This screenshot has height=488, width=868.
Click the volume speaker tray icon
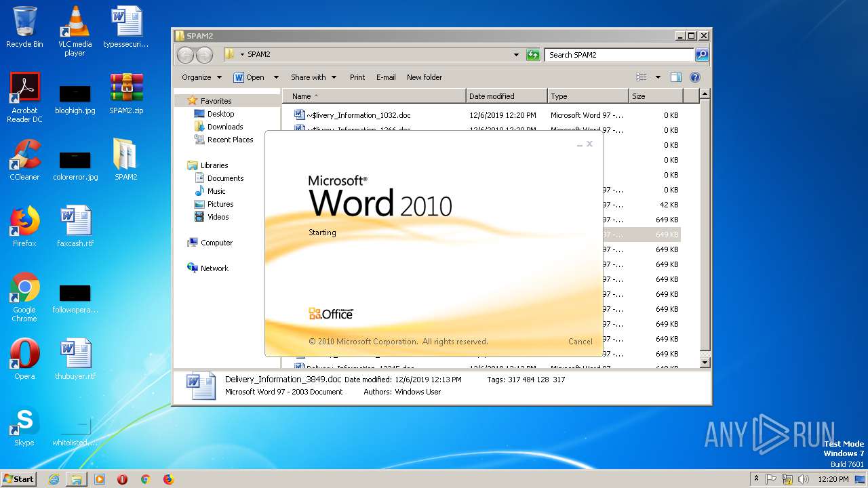[804, 479]
